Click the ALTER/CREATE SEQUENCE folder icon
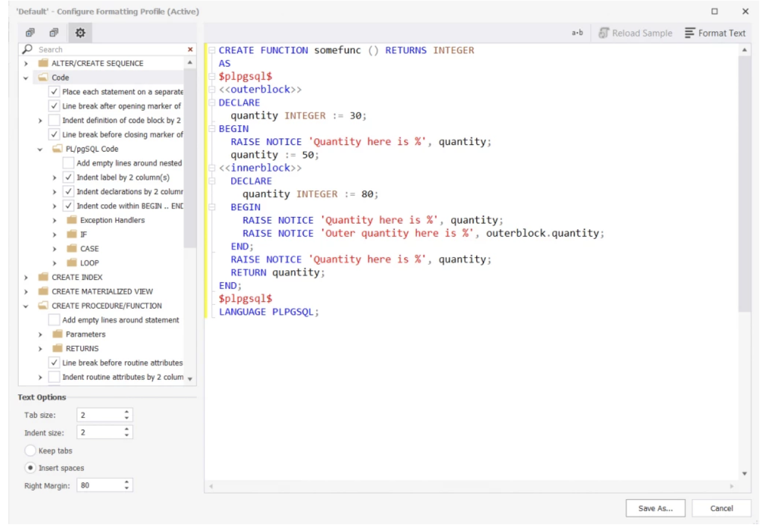The image size is (768, 532). tap(43, 63)
